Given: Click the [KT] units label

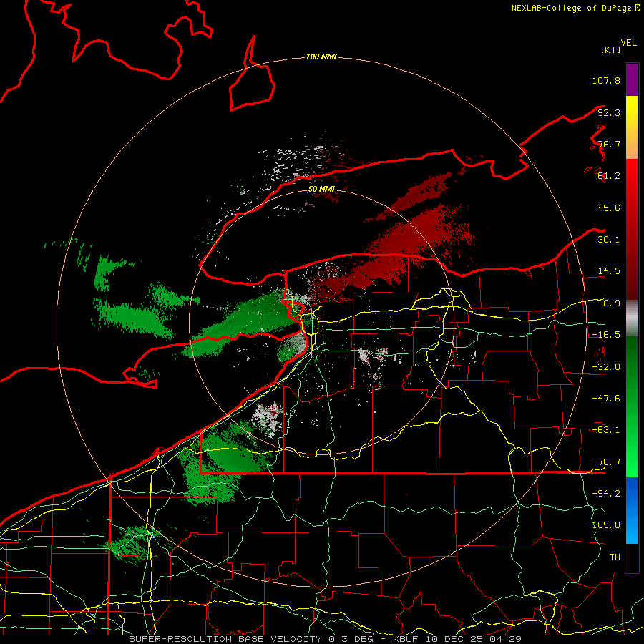Looking at the screenshot, I should coord(610,49).
